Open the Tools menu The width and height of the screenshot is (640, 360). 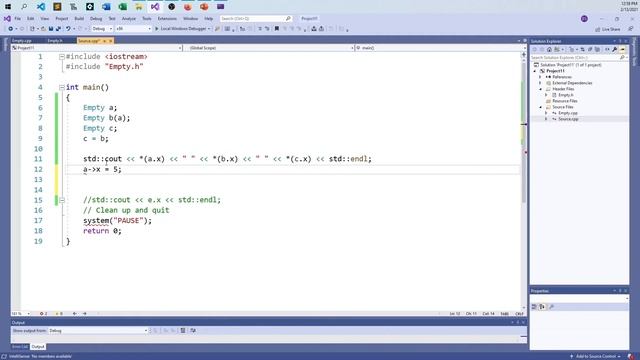[147, 19]
